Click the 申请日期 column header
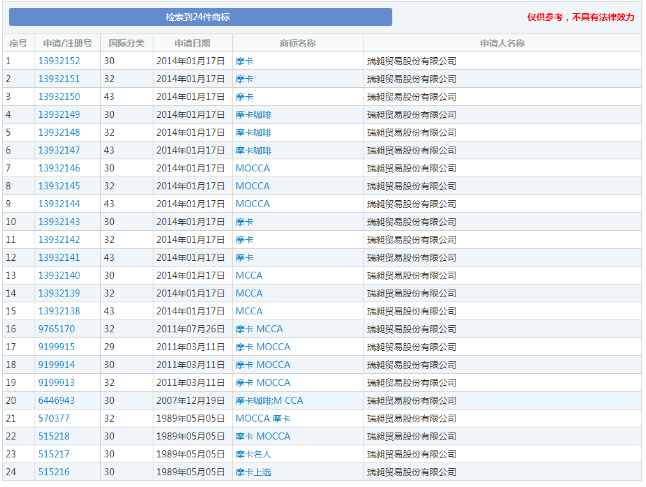Viewport: 646px width, 487px height. (x=192, y=43)
